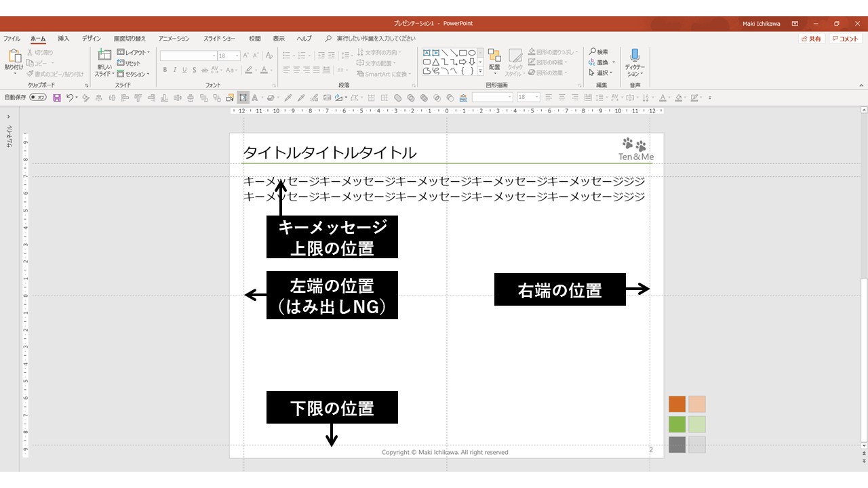
Task: Collapse the ribbon with the up chevron
Action: pyautogui.click(x=863, y=85)
